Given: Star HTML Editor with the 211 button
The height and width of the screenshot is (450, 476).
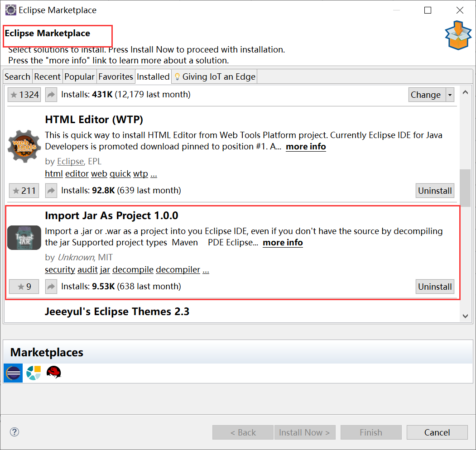Looking at the screenshot, I should pos(24,191).
